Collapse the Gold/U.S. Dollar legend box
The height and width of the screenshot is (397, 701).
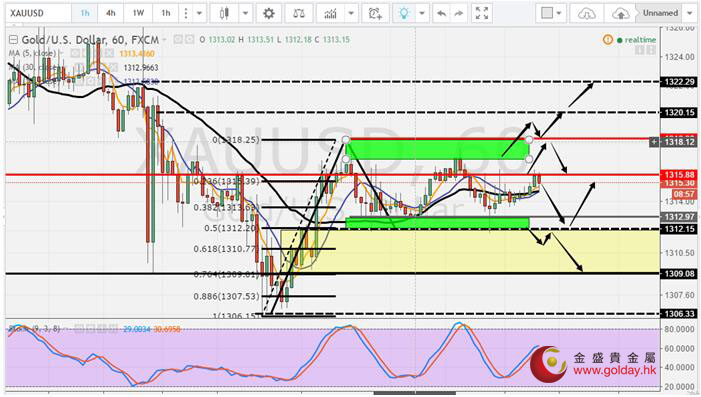click(14, 40)
